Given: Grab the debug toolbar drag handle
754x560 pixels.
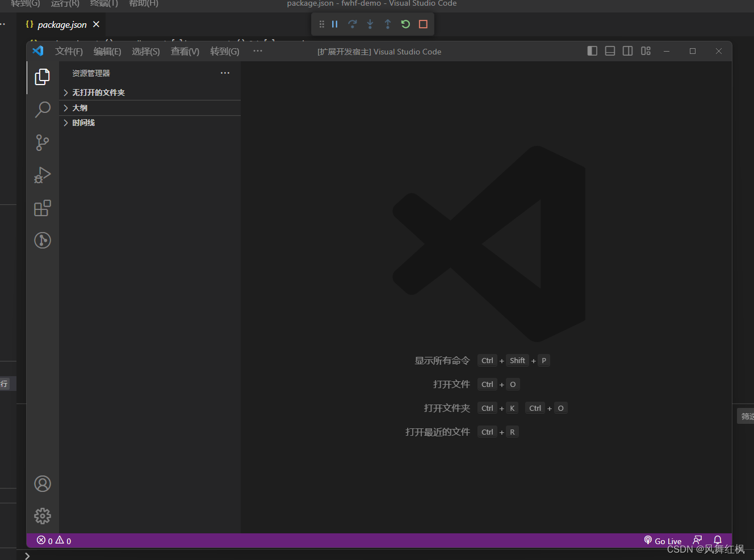Looking at the screenshot, I should pyautogui.click(x=322, y=24).
